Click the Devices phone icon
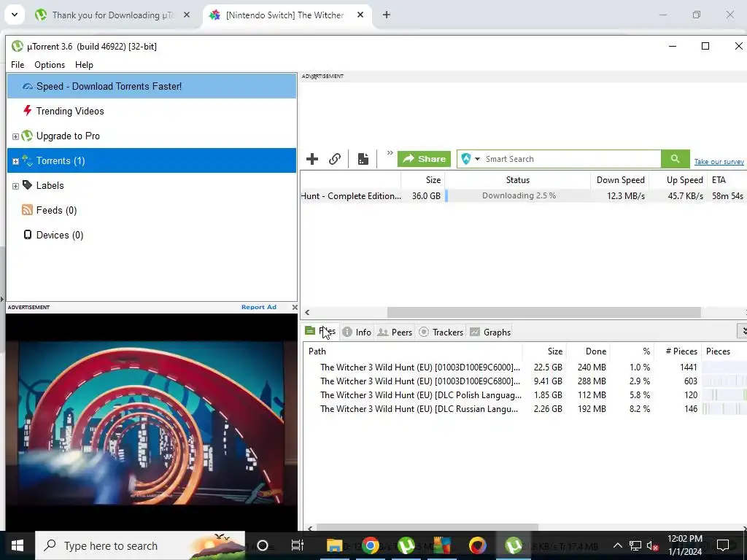This screenshot has height=560, width=747. (x=28, y=234)
